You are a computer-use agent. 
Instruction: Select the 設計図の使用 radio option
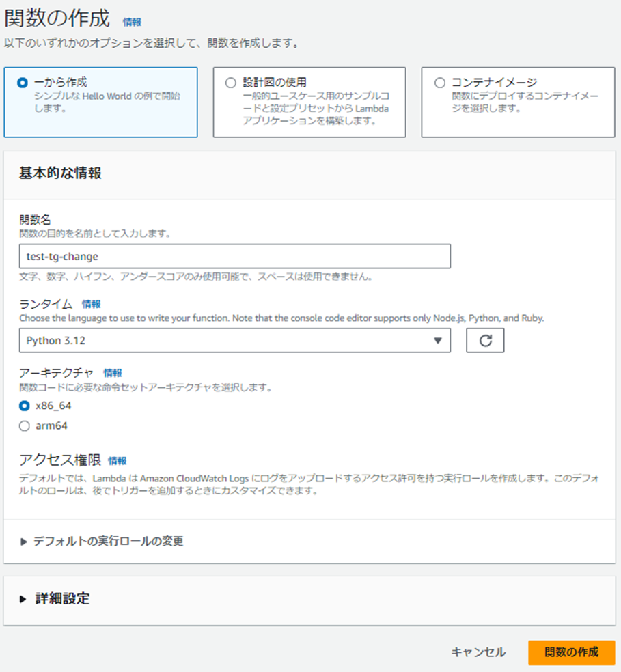[x=231, y=83]
